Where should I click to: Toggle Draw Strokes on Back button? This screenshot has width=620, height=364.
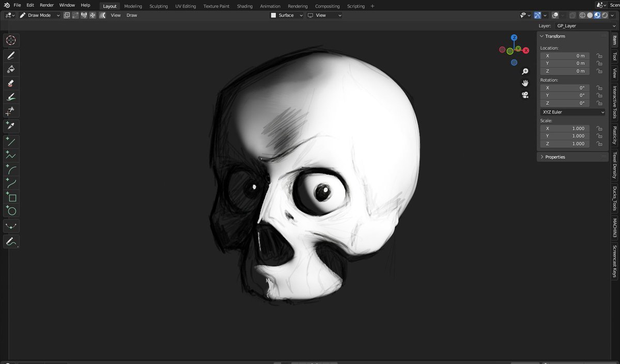click(x=67, y=15)
